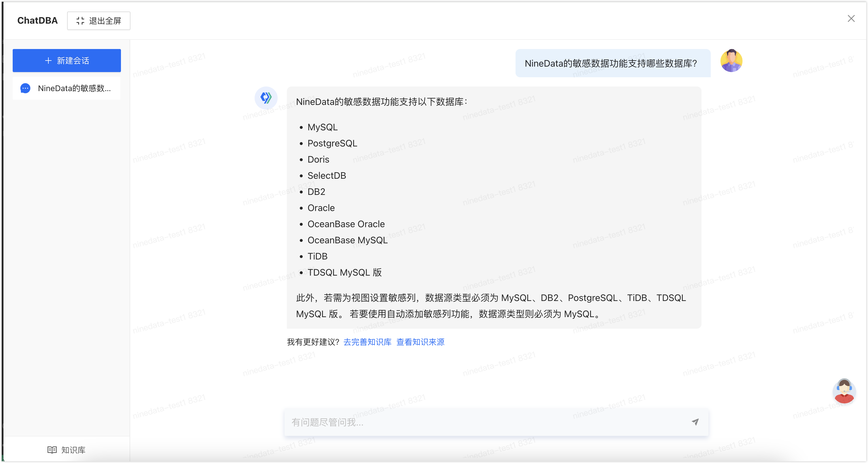This screenshot has height=463, width=868.
Task: Click the chat bubble icon of saved conversation
Action: [x=25, y=88]
